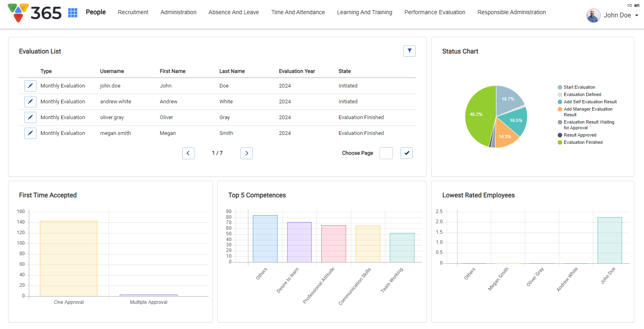Hide Add Self Evaluation Result legend series
The height and width of the screenshot is (329, 644).
pyautogui.click(x=590, y=102)
